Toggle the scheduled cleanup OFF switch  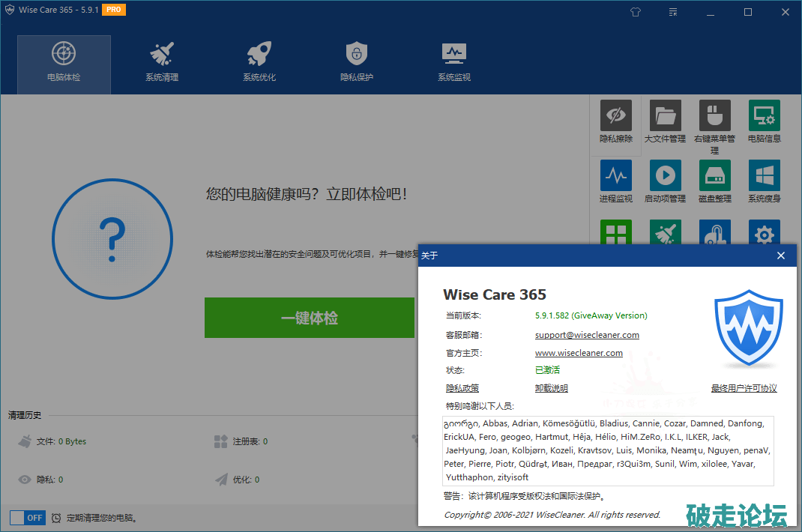click(x=27, y=518)
